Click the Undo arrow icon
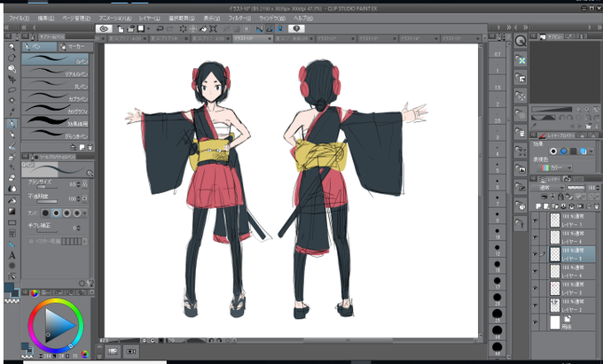This screenshot has width=603, height=364. click(x=160, y=29)
